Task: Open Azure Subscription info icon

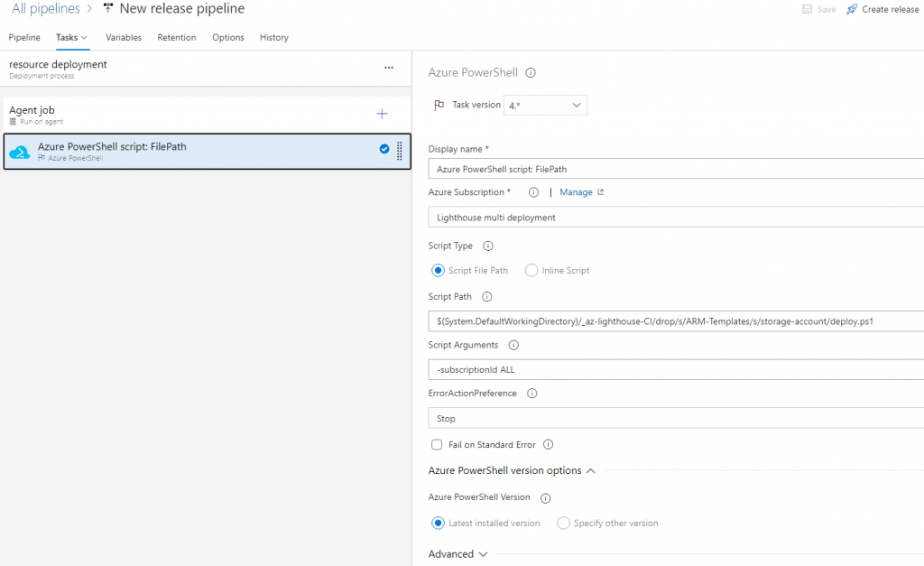Action: (533, 192)
